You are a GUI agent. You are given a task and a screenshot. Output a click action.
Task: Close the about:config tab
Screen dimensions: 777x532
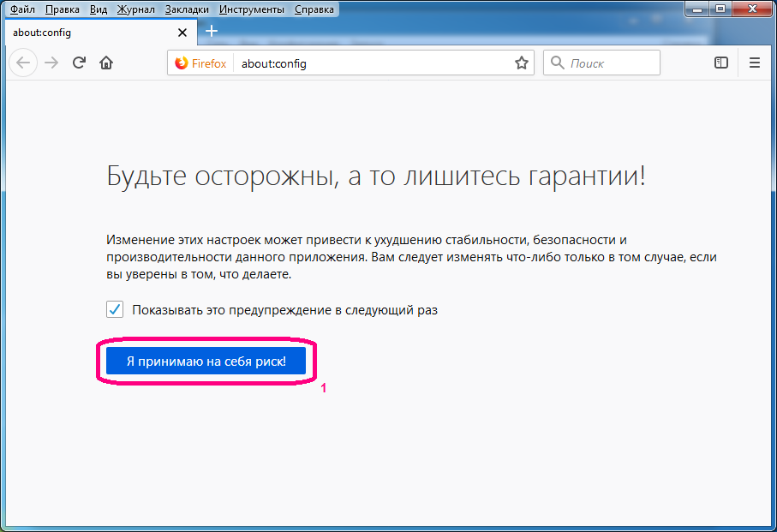point(182,33)
